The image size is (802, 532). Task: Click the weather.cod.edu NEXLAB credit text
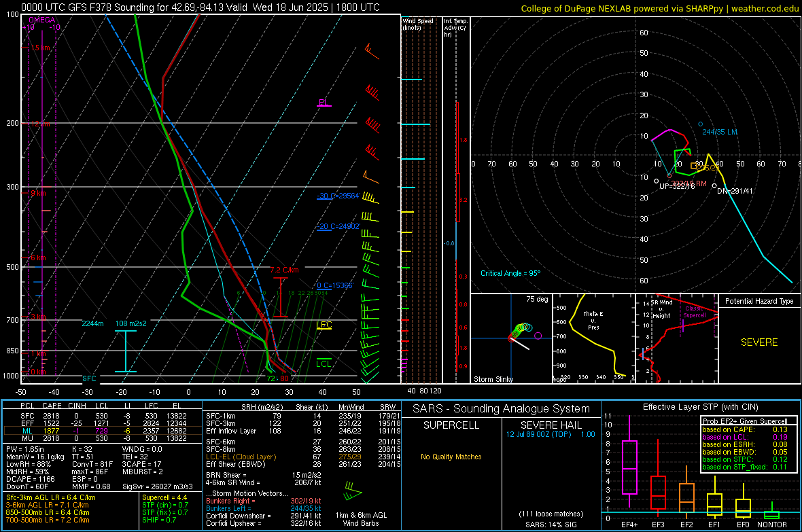(x=659, y=8)
